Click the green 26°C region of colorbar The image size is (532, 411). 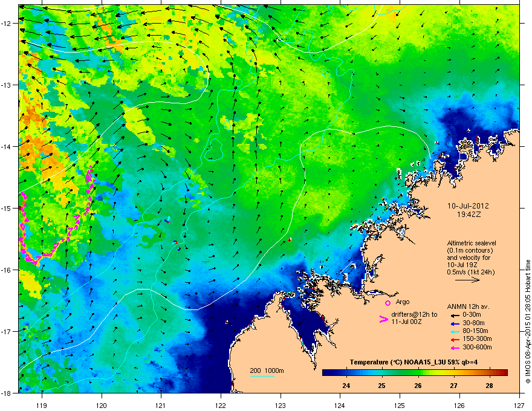(x=418, y=373)
